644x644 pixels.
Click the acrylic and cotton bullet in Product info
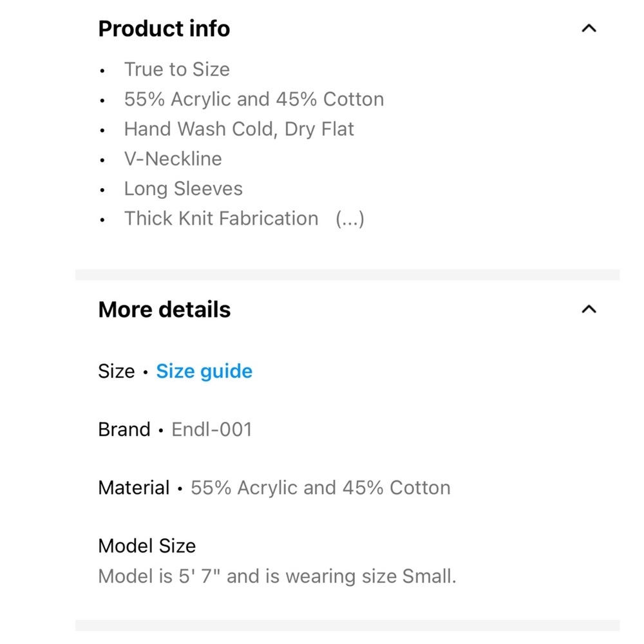254,99
